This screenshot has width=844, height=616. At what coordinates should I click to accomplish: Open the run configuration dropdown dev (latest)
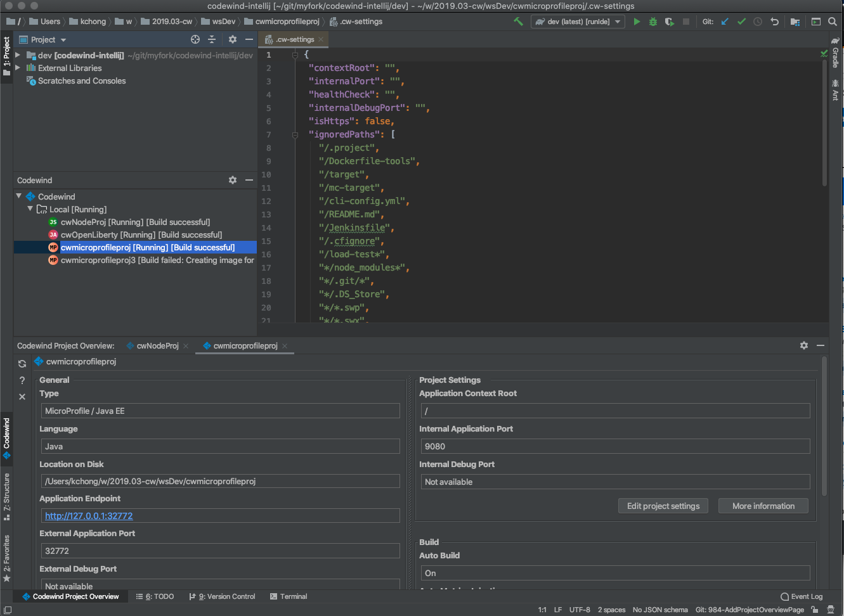point(577,21)
